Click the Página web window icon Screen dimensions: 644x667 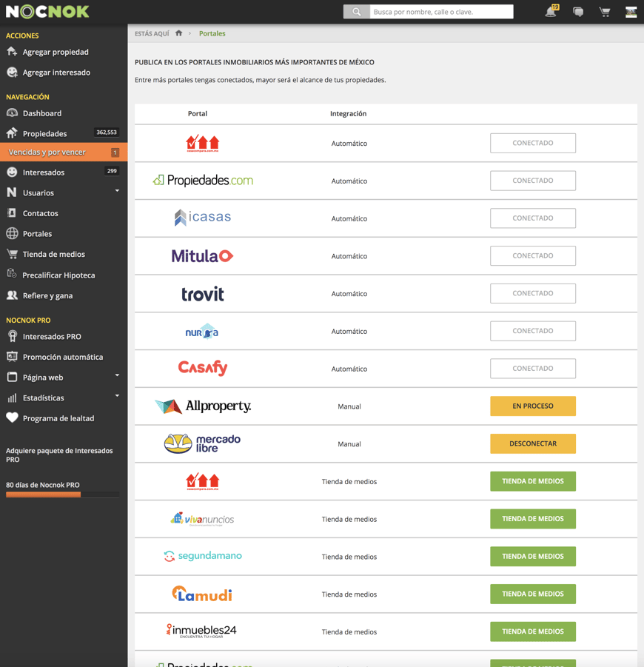coord(12,377)
